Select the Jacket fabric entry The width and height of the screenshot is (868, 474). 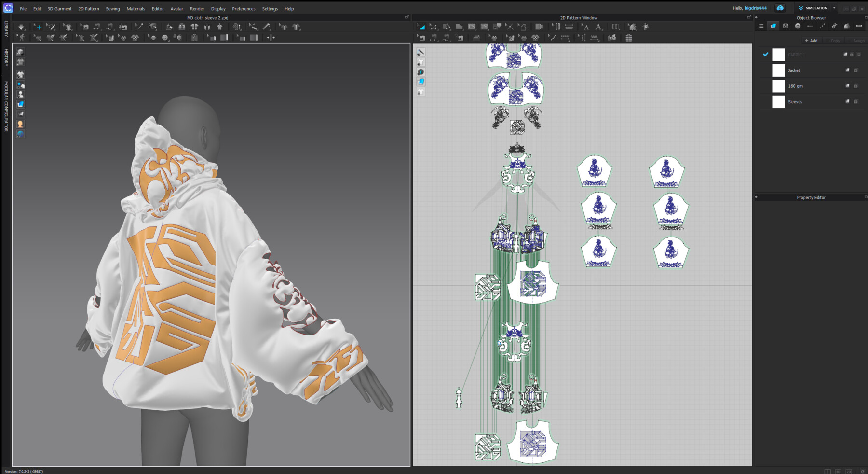(x=793, y=70)
